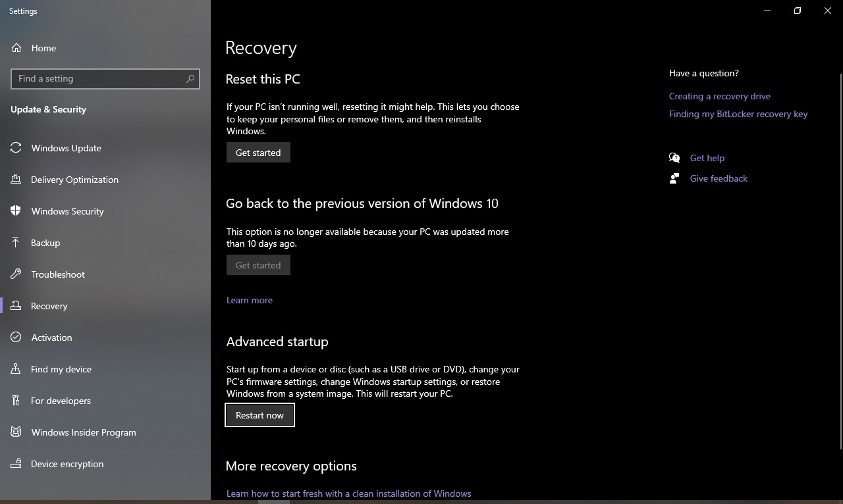Click Get started under Reset this PC

258,153
